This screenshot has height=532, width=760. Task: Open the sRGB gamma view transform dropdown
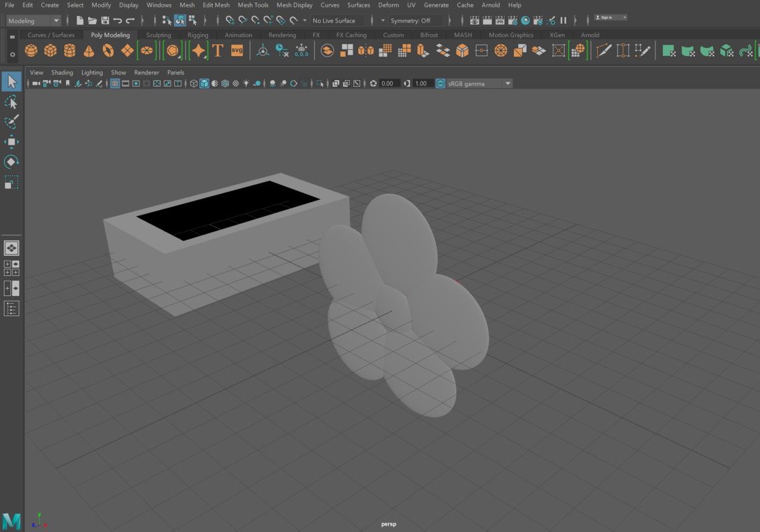pyautogui.click(x=479, y=83)
